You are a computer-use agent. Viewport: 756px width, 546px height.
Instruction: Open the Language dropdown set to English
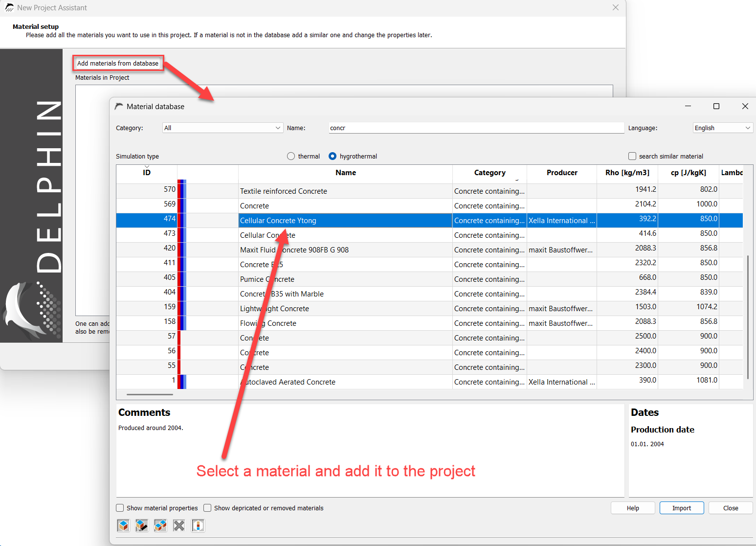(x=723, y=128)
